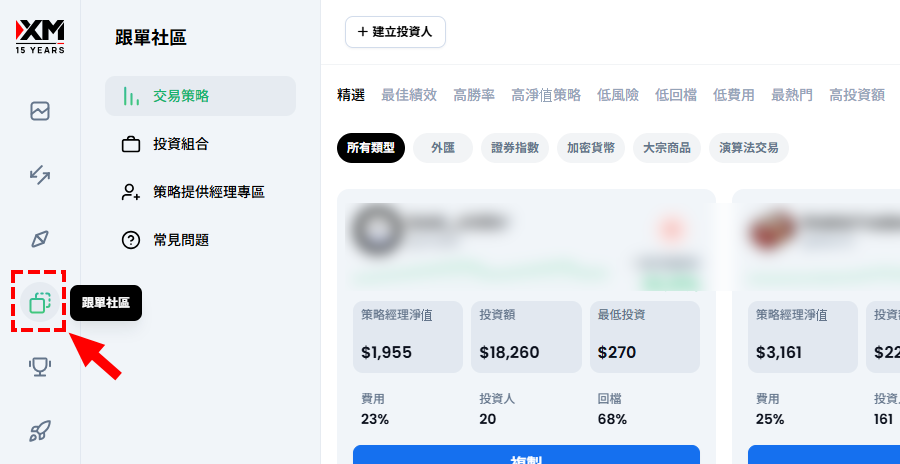Click the bar chart icon beside 交易策略

click(131, 96)
